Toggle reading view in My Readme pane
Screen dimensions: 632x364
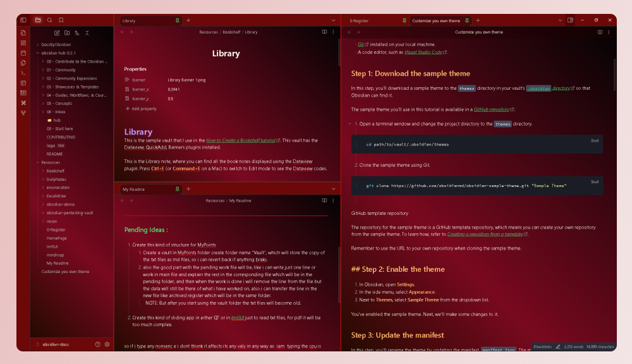324,200
